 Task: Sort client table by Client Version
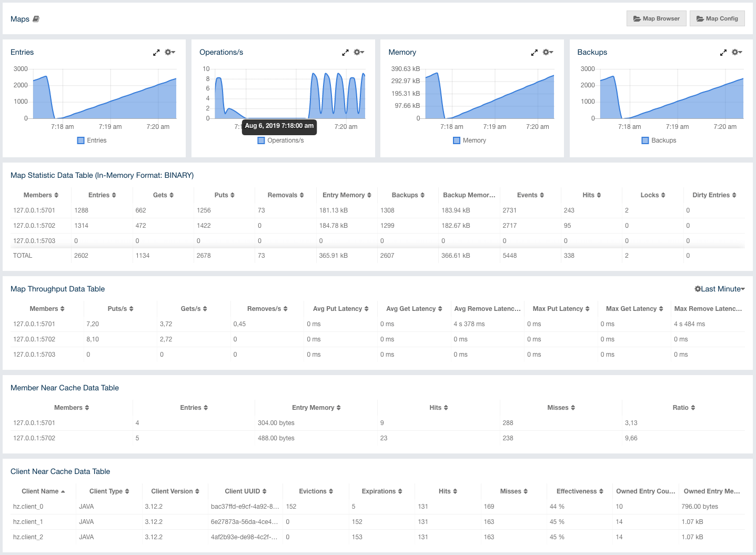pyautogui.click(x=175, y=491)
